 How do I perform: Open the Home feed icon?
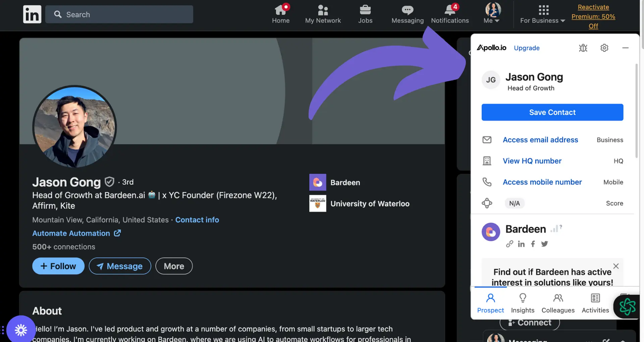click(x=281, y=14)
